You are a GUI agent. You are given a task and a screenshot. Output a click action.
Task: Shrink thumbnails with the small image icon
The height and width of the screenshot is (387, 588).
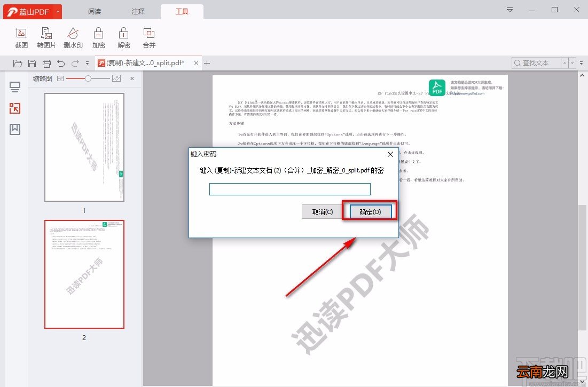60,78
